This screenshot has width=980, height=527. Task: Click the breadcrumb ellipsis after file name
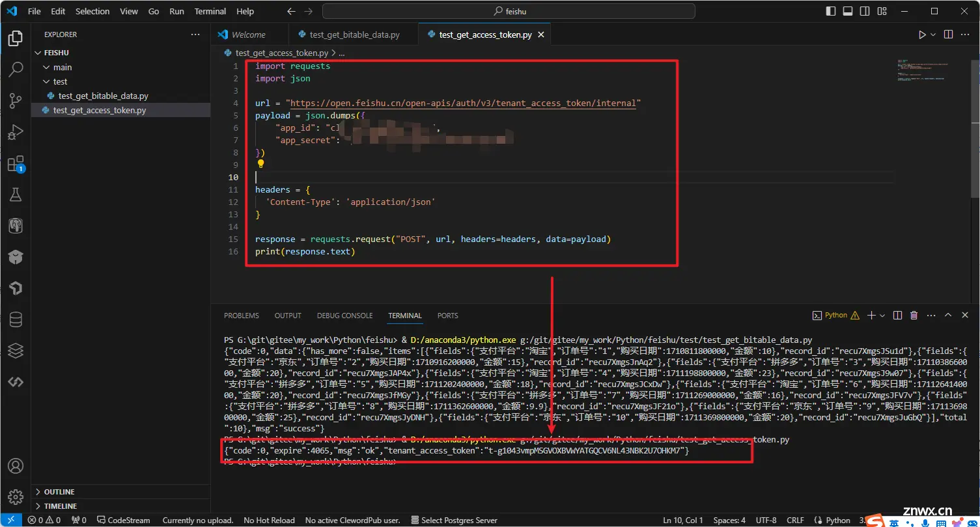click(x=342, y=53)
